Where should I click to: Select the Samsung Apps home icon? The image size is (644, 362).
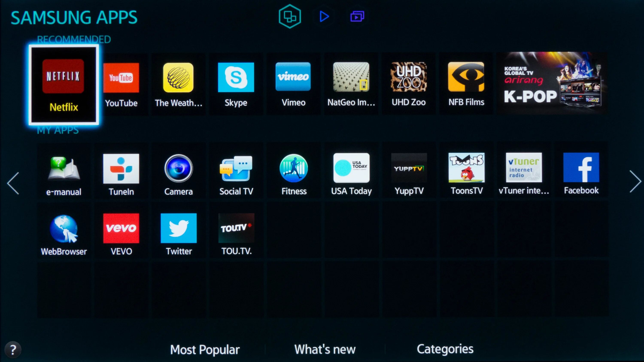[290, 17]
